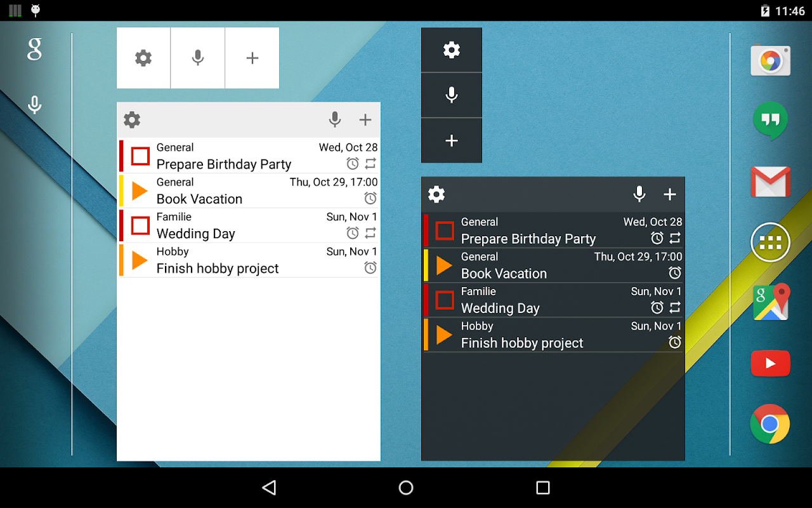The height and width of the screenshot is (508, 812).
Task: Tap alarm clock icon on dark Book Vacation row
Action: (x=676, y=273)
